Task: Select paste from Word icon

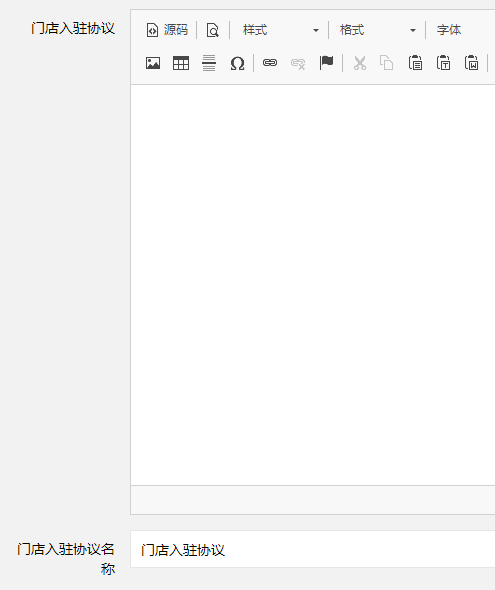Action: (x=471, y=63)
